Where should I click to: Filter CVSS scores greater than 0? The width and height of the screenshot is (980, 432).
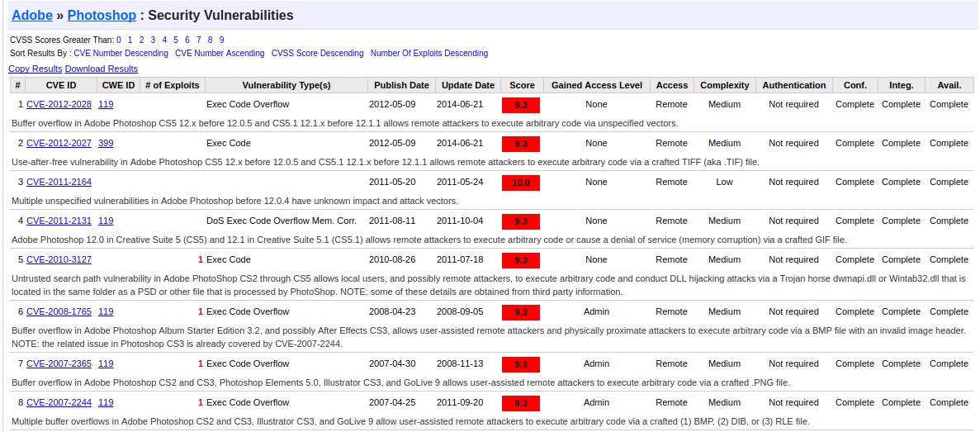click(119, 40)
